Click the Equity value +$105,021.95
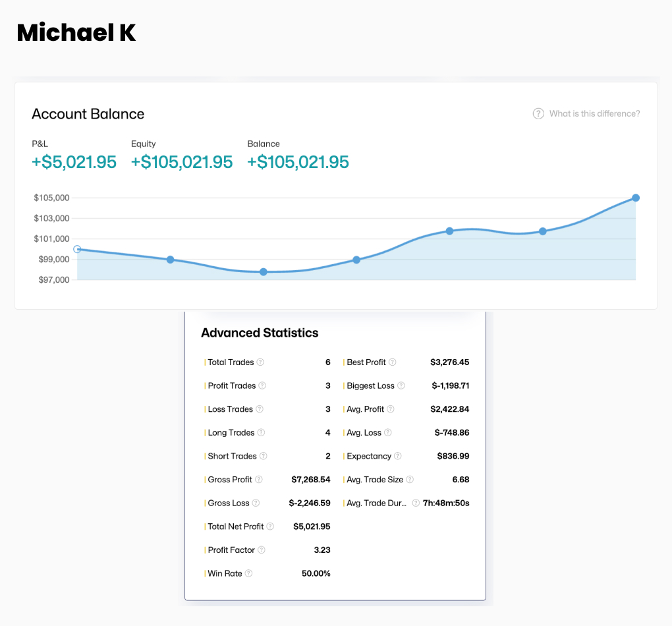 182,162
